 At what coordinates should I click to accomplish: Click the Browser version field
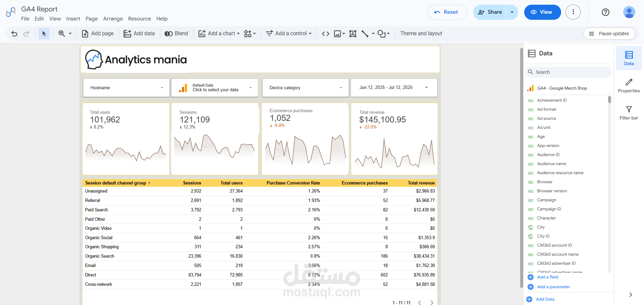click(552, 191)
